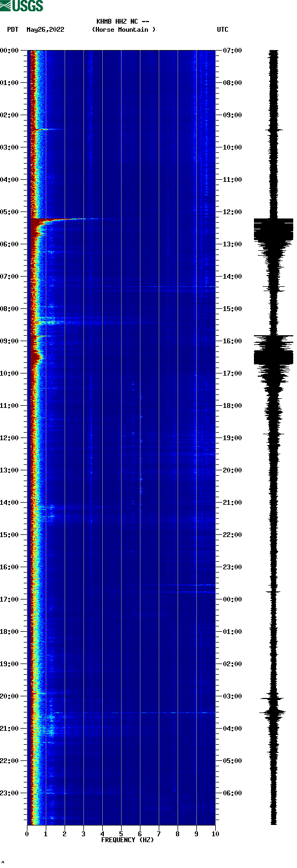Click the 19:00 UTC time label

tap(232, 438)
